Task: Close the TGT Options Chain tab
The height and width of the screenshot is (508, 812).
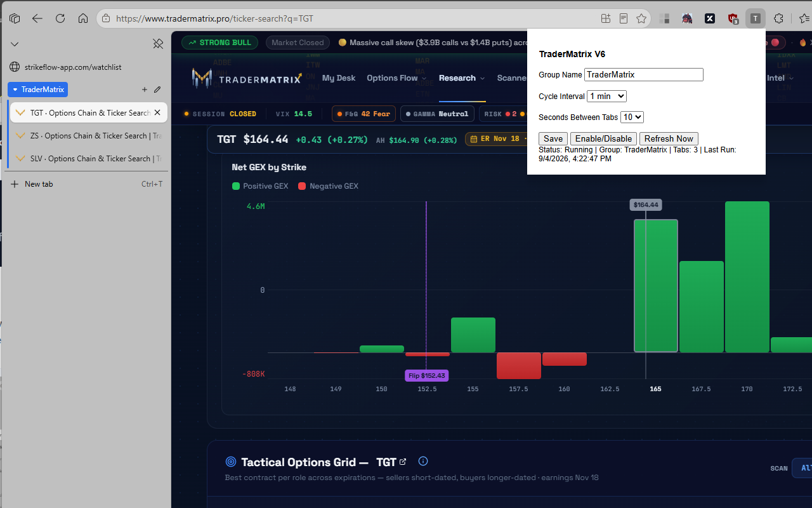Action: (158, 112)
